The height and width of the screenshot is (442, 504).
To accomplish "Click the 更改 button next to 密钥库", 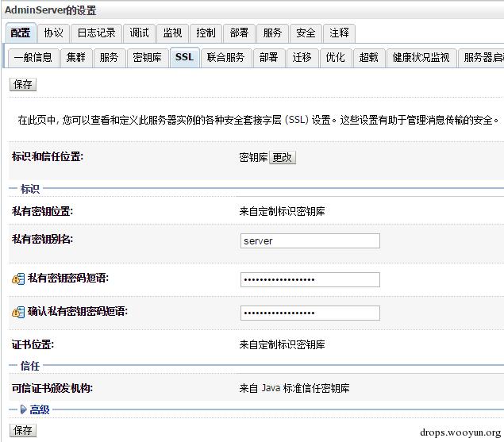I will click(283, 157).
